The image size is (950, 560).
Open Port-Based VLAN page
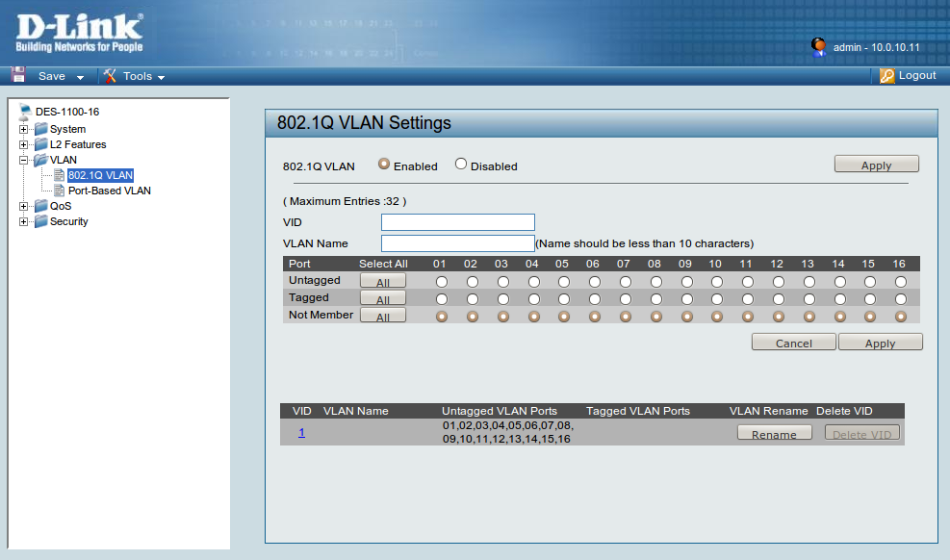[109, 191]
